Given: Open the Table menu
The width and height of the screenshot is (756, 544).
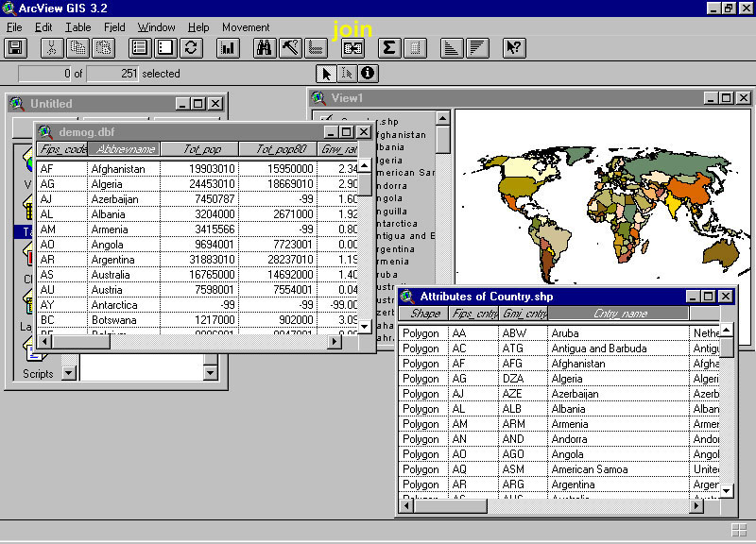Looking at the screenshot, I should pyautogui.click(x=78, y=27).
